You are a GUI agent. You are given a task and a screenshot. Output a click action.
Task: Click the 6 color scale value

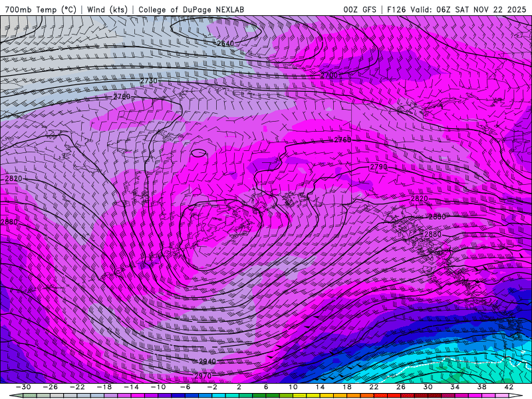pos(265,387)
